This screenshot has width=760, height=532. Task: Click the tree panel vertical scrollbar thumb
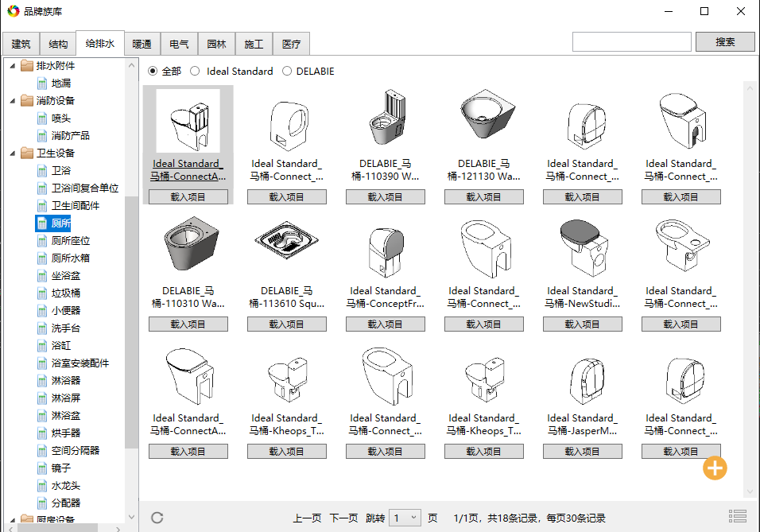click(x=131, y=323)
